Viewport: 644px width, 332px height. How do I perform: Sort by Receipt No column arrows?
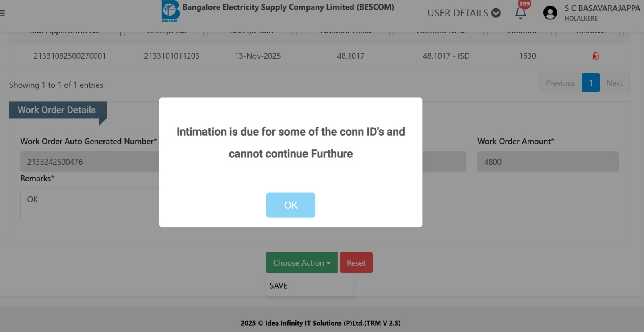(x=206, y=33)
